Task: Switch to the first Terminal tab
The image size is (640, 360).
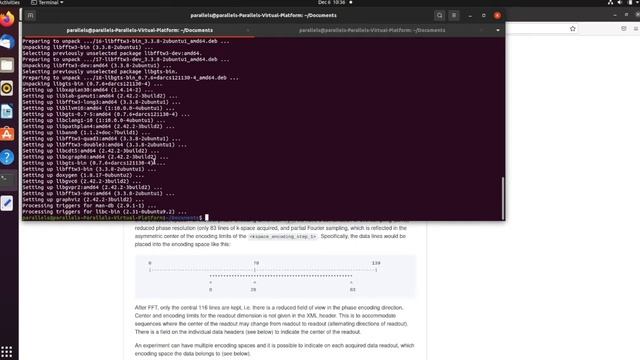Action: (x=139, y=30)
